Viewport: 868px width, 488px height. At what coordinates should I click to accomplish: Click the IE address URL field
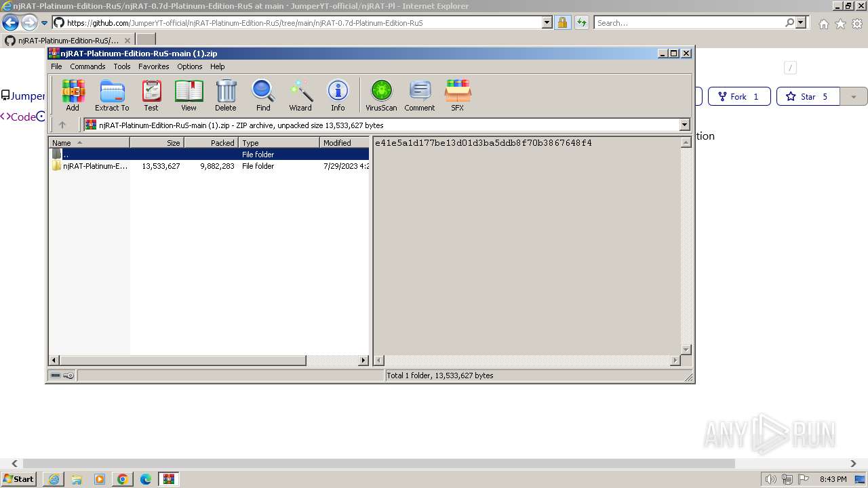coord(298,22)
